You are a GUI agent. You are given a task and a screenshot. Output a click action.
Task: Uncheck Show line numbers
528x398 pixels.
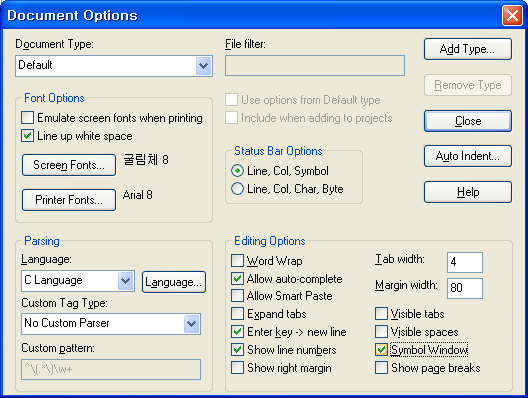coord(237,350)
